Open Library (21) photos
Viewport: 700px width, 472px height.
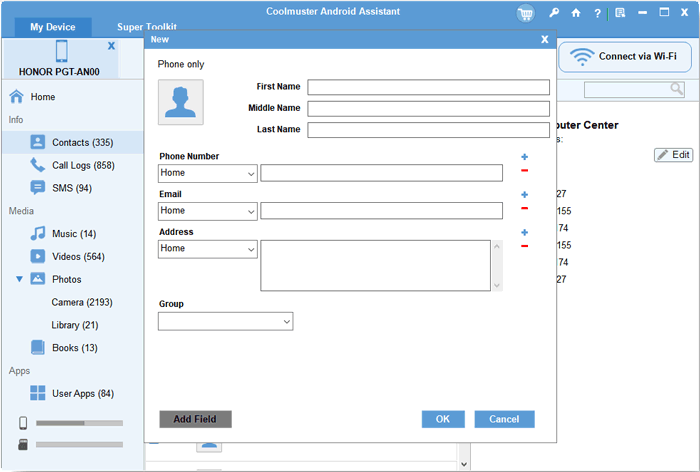pos(75,325)
